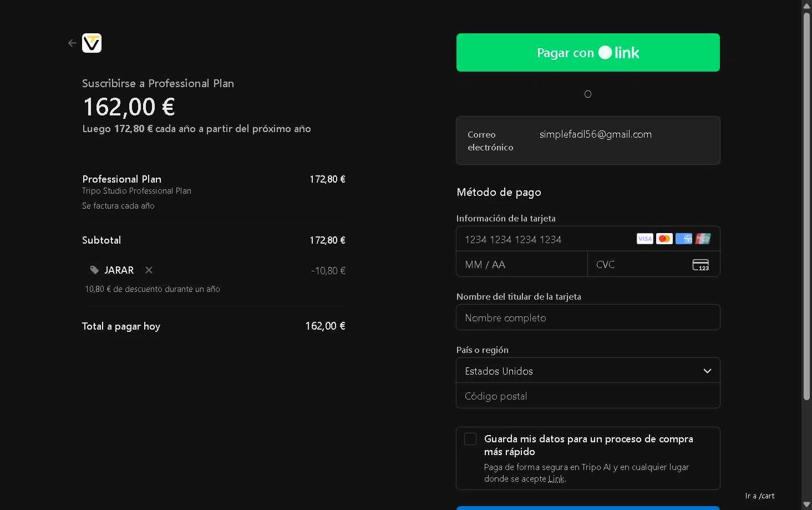The height and width of the screenshot is (510, 812).
Task: Click the scrollbar down arrow
Action: (806, 504)
